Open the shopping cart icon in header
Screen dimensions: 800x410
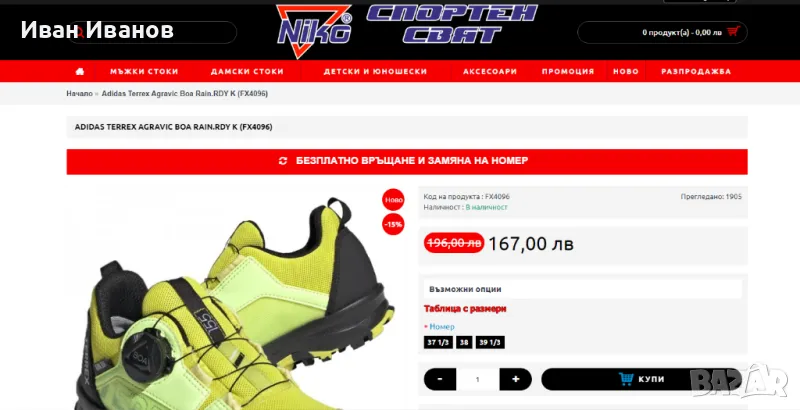pos(733,32)
